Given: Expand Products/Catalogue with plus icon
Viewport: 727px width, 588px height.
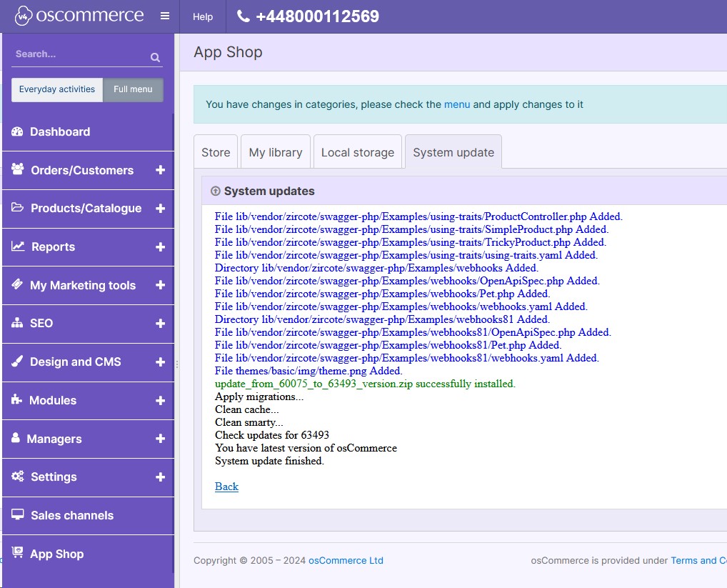Looking at the screenshot, I should 161,209.
